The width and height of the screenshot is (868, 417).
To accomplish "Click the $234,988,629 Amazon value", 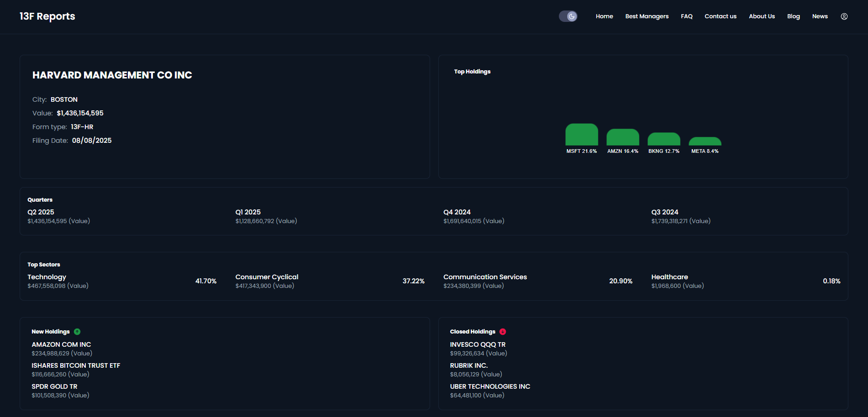I will pyautogui.click(x=62, y=353).
